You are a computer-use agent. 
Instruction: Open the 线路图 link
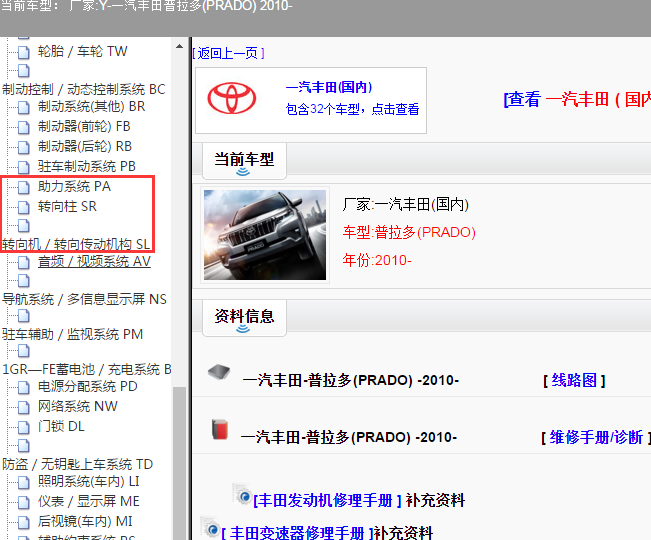click(x=574, y=380)
